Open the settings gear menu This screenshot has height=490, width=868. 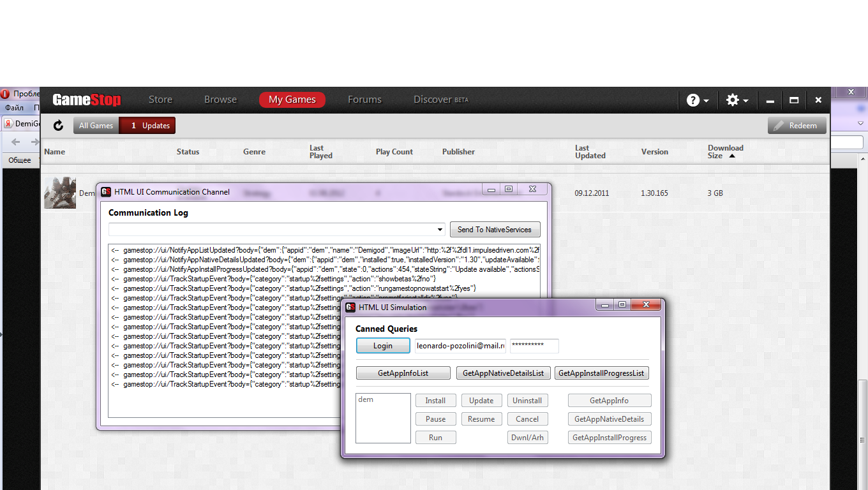737,100
